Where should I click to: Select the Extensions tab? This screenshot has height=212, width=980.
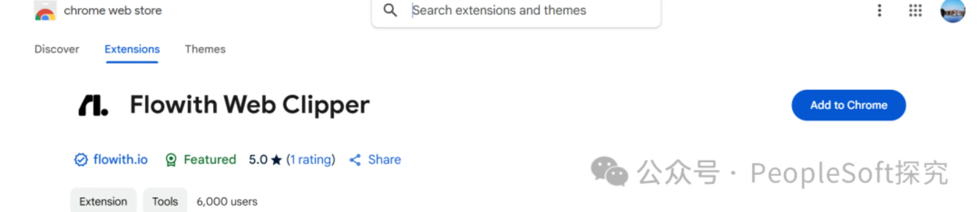pos(132,49)
